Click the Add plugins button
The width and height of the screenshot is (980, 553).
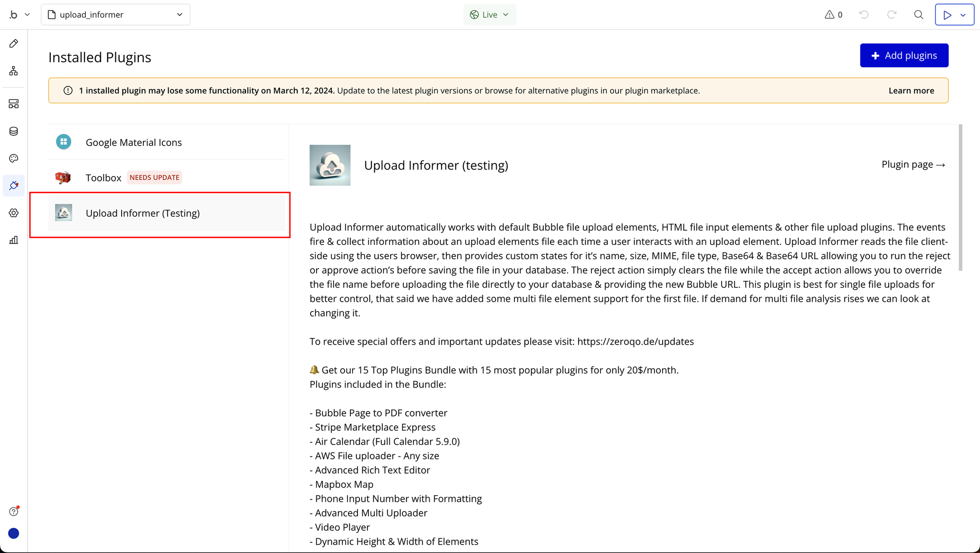tap(904, 55)
